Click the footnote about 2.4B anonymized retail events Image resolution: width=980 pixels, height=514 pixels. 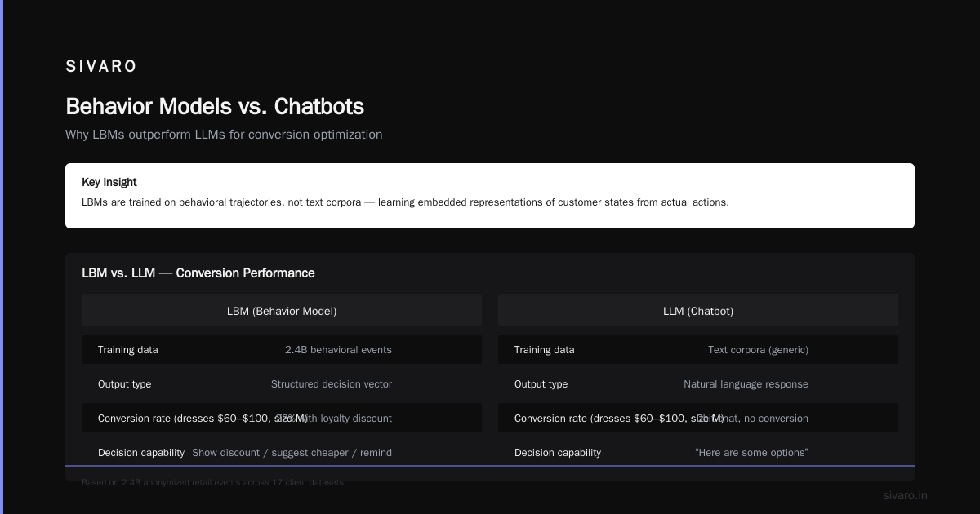point(212,482)
